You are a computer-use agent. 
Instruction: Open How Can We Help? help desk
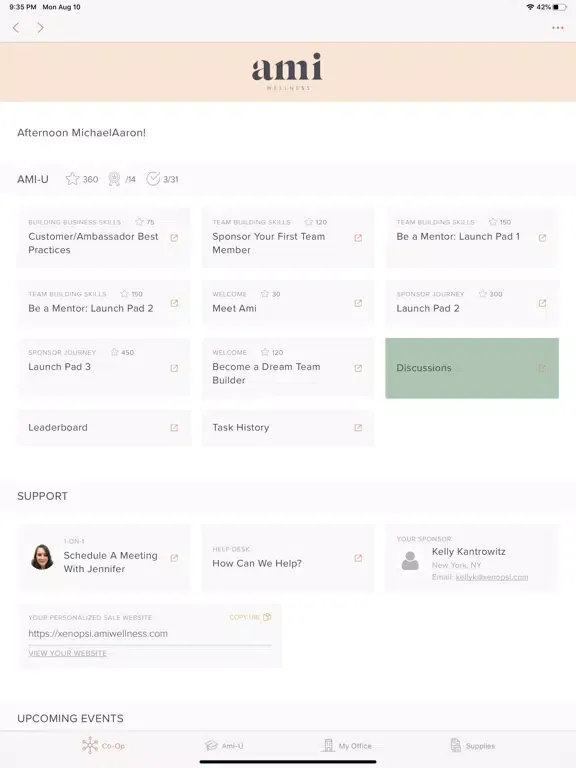288,558
